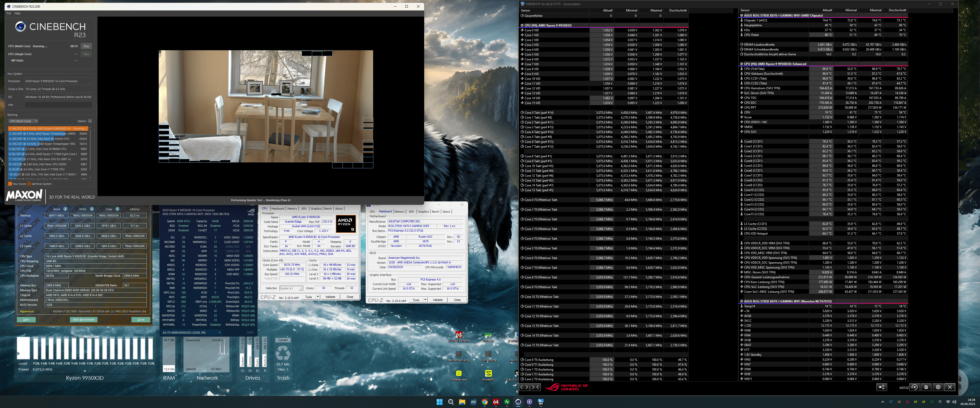
Task: Select the installer.exe desktop icon
Action: pos(458,375)
